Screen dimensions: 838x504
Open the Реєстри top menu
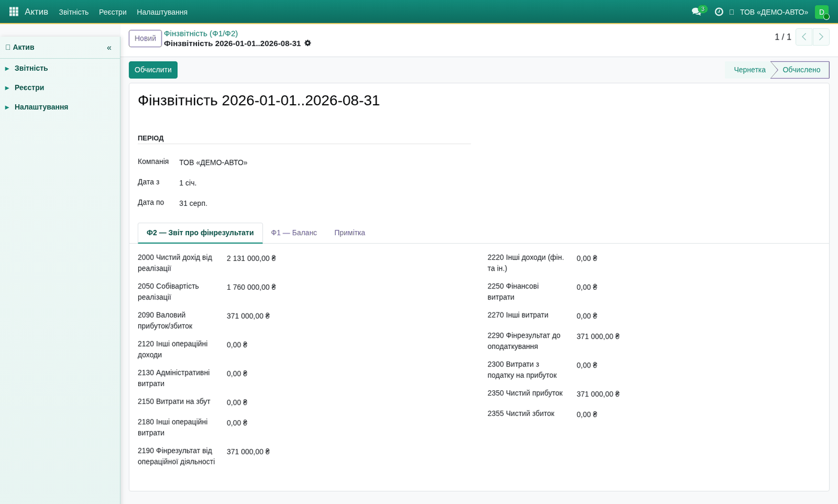(113, 12)
